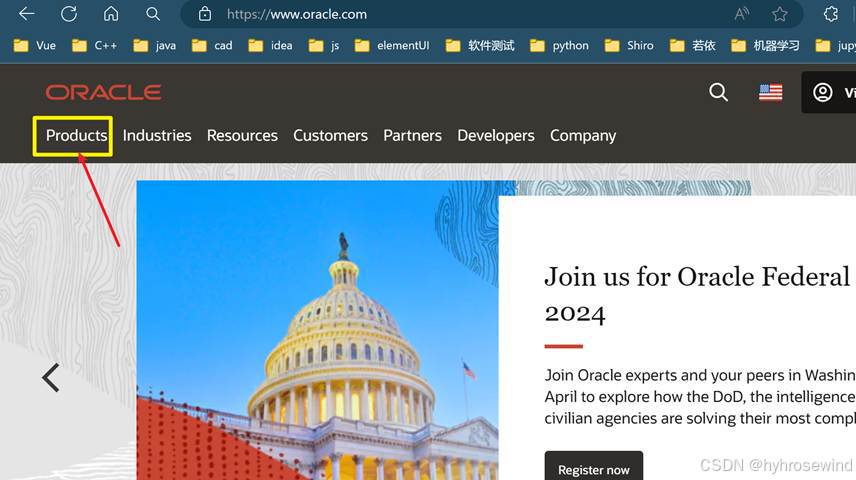The image size is (856, 480).
Task: Expand the Company navigation menu
Action: (582, 136)
